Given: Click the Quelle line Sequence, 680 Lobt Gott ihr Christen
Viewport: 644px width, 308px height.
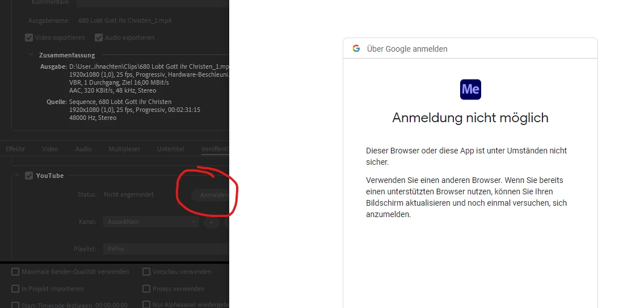Looking at the screenshot, I should [x=120, y=102].
